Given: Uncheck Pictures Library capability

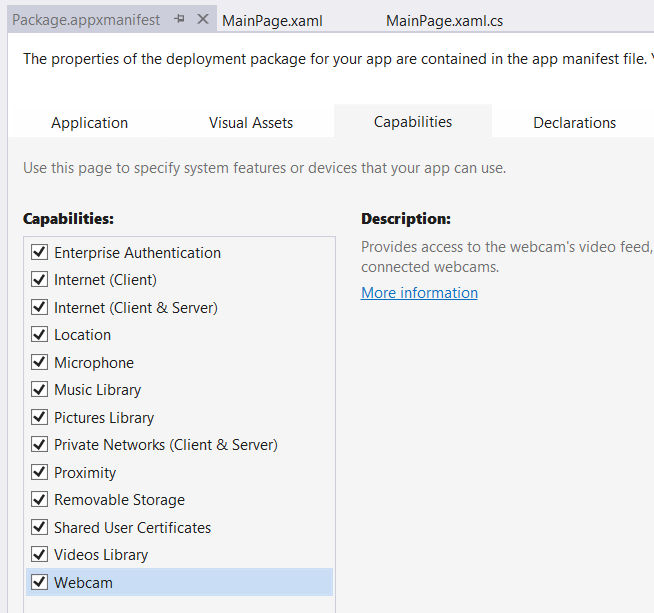Looking at the screenshot, I should point(40,417).
